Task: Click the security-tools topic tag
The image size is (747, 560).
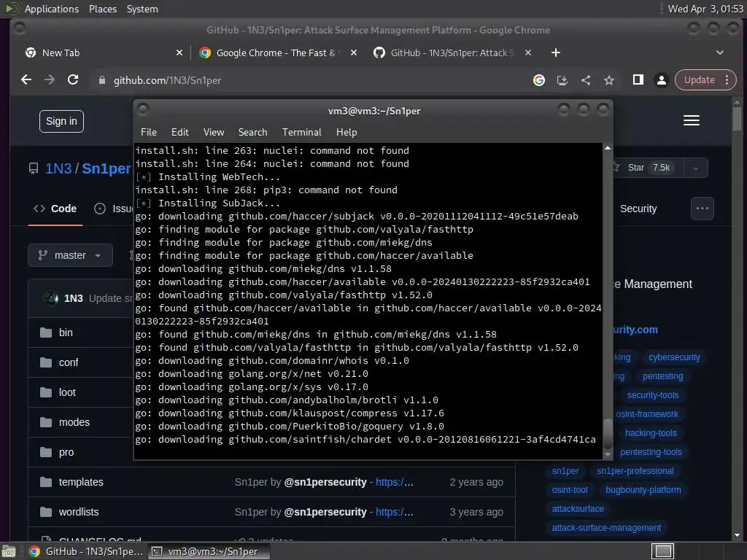Action: [652, 395]
